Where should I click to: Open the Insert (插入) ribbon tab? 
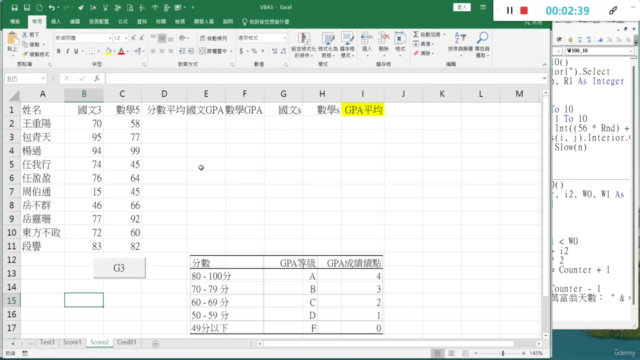pyautogui.click(x=56, y=22)
